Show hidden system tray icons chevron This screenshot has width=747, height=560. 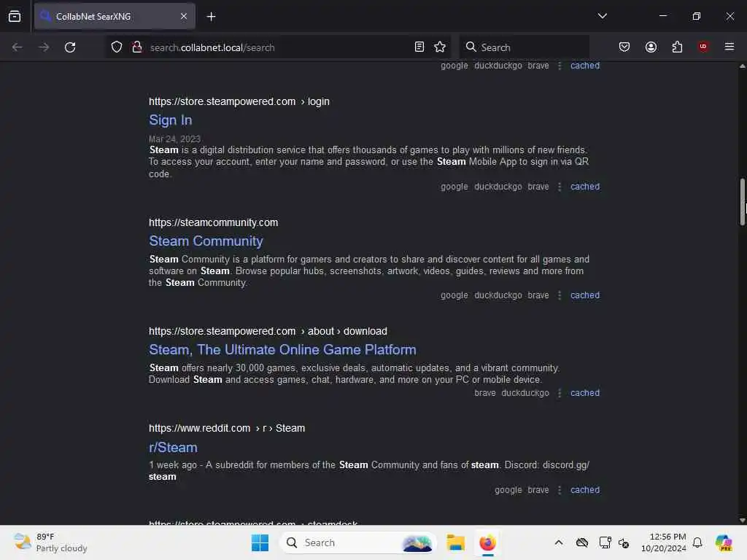[x=559, y=542]
